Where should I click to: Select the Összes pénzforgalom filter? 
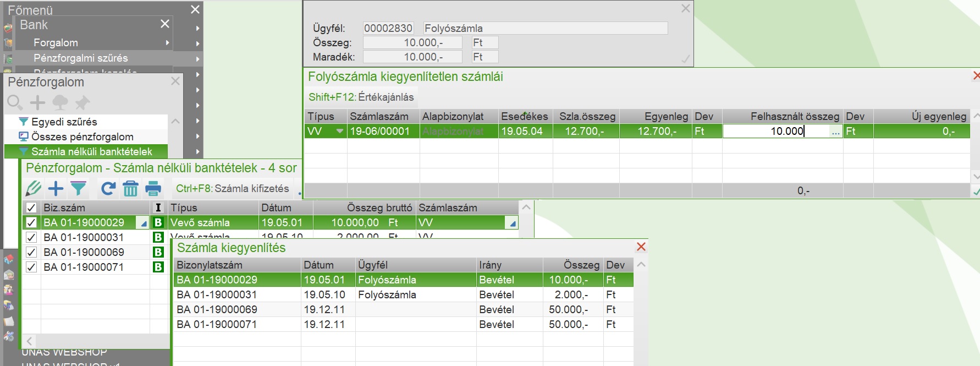pos(82,136)
